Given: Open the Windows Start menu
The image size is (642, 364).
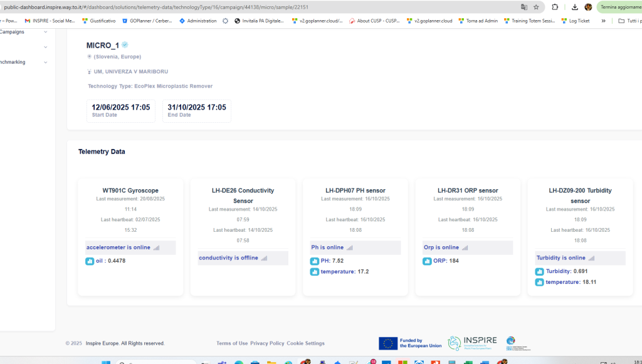Looking at the screenshot, I should [105, 361].
